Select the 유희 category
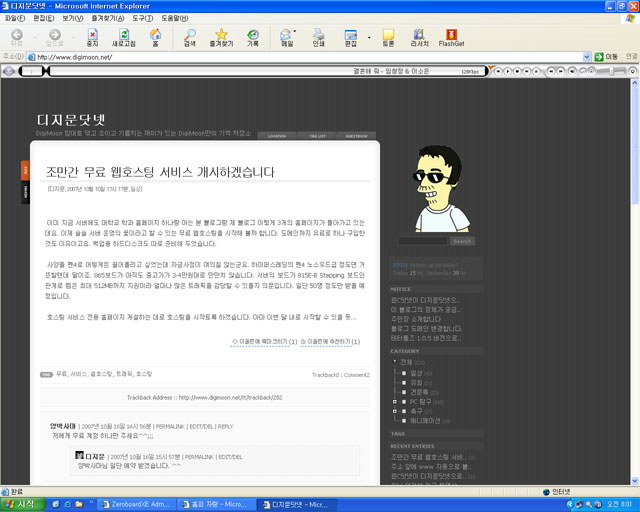640x512 pixels. point(416,383)
